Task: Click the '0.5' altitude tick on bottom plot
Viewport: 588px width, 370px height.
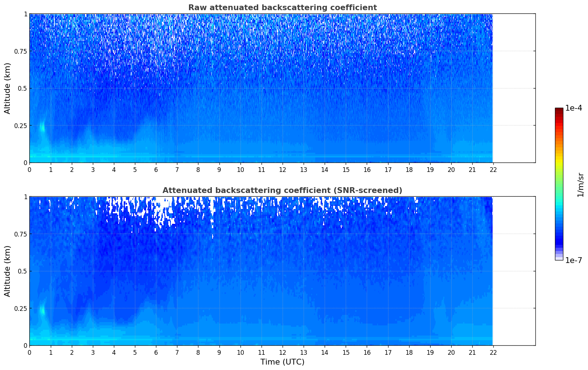Action: point(22,271)
